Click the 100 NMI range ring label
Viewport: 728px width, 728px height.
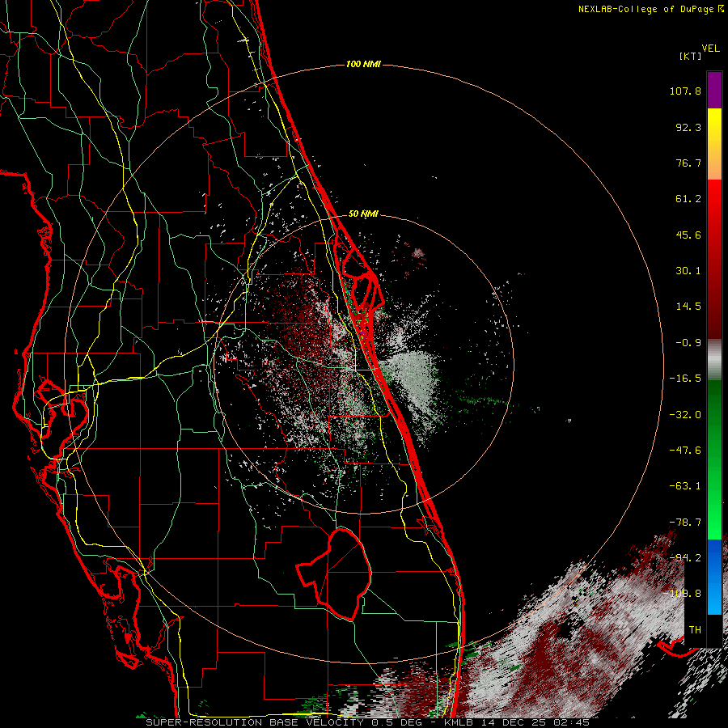(x=363, y=64)
